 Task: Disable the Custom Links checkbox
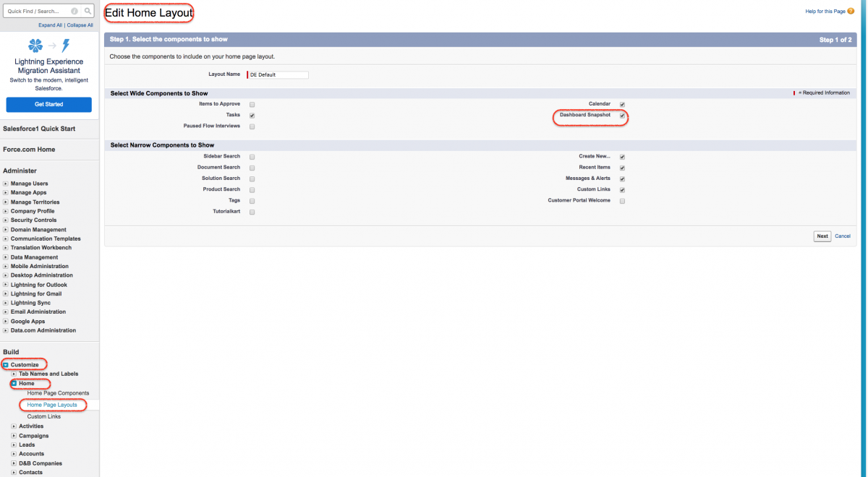coord(622,189)
